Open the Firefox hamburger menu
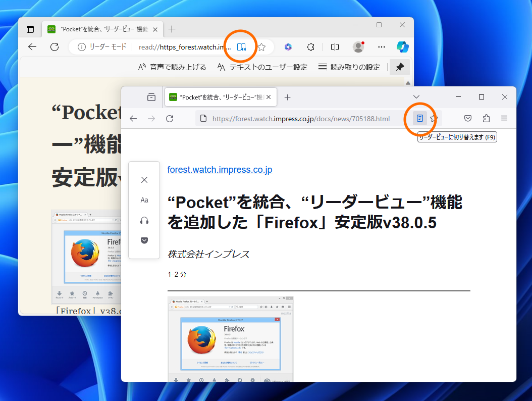 coord(504,118)
